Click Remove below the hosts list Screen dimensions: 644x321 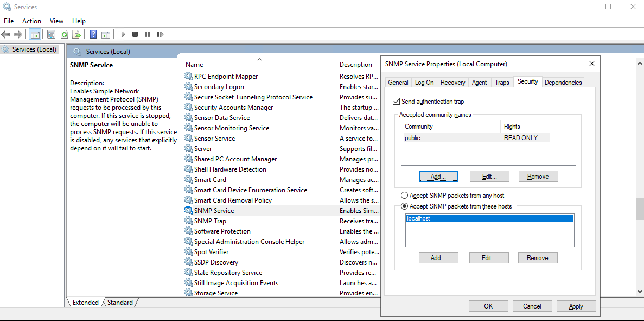[x=538, y=258]
